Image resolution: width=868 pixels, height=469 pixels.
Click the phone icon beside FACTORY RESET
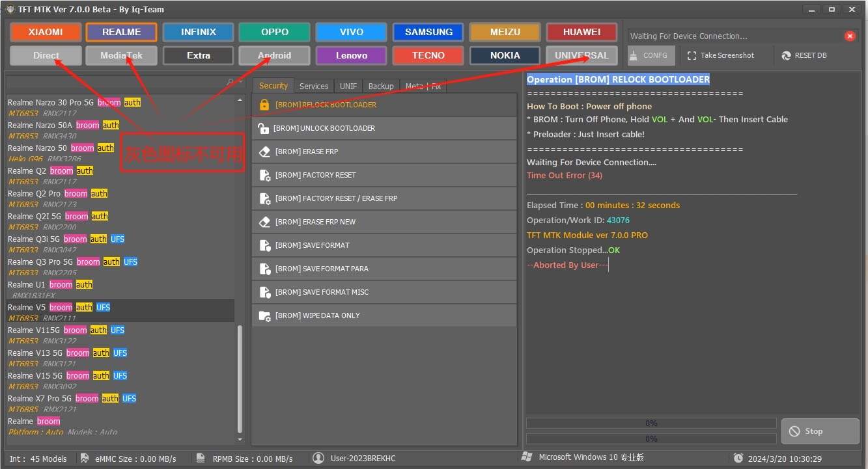(264, 174)
